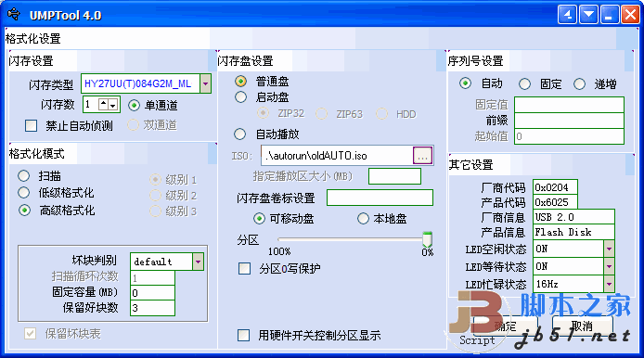Click the 厂商信息 USB 2.0 field
The image size is (644, 358).
click(573, 217)
